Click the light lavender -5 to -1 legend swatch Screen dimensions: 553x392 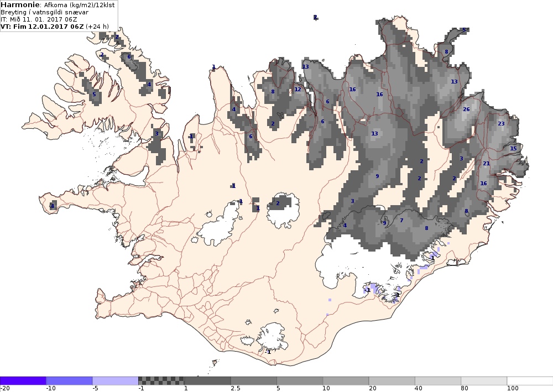(116, 381)
